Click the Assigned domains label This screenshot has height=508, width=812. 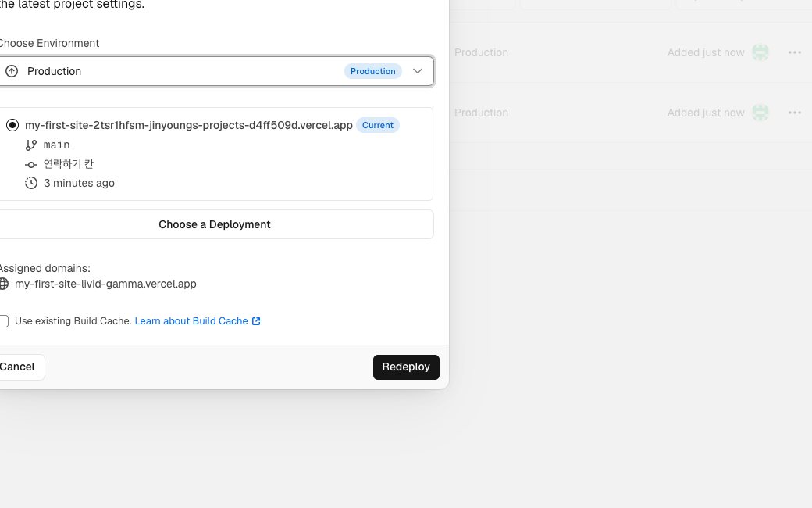[45, 268]
